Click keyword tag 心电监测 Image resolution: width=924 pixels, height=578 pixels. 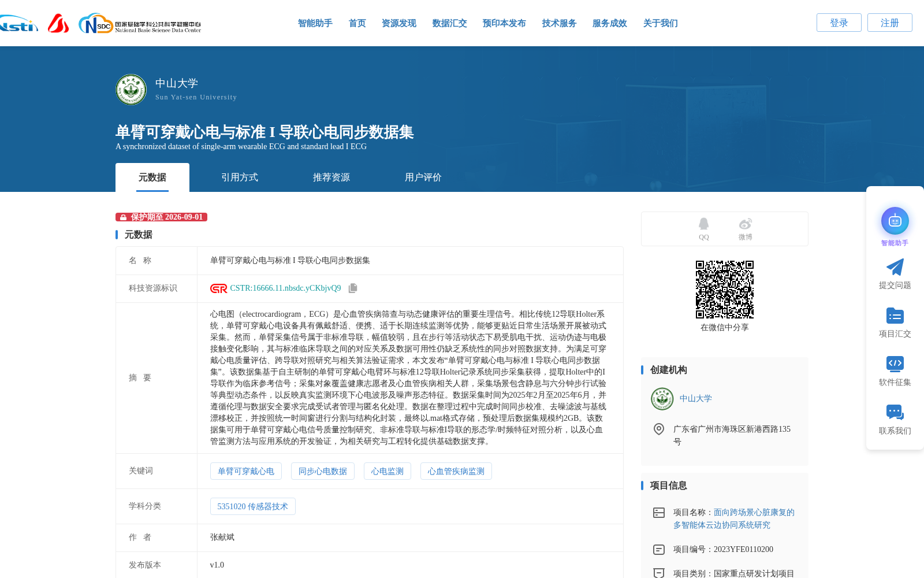click(388, 471)
